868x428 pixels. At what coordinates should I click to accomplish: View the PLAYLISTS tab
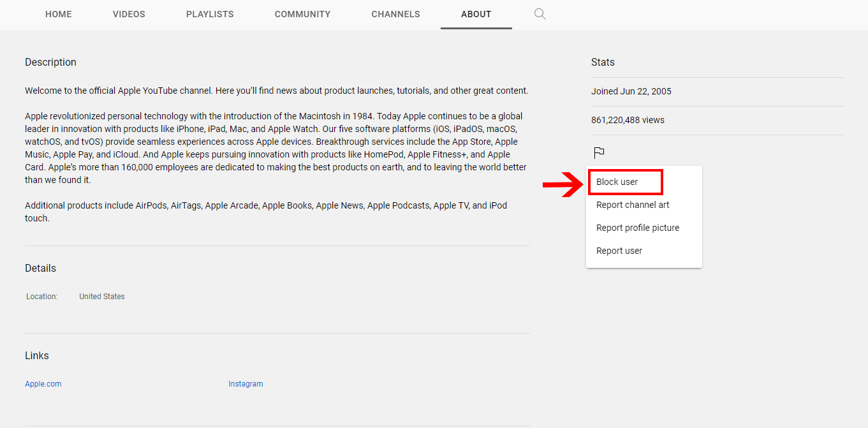[x=210, y=14]
